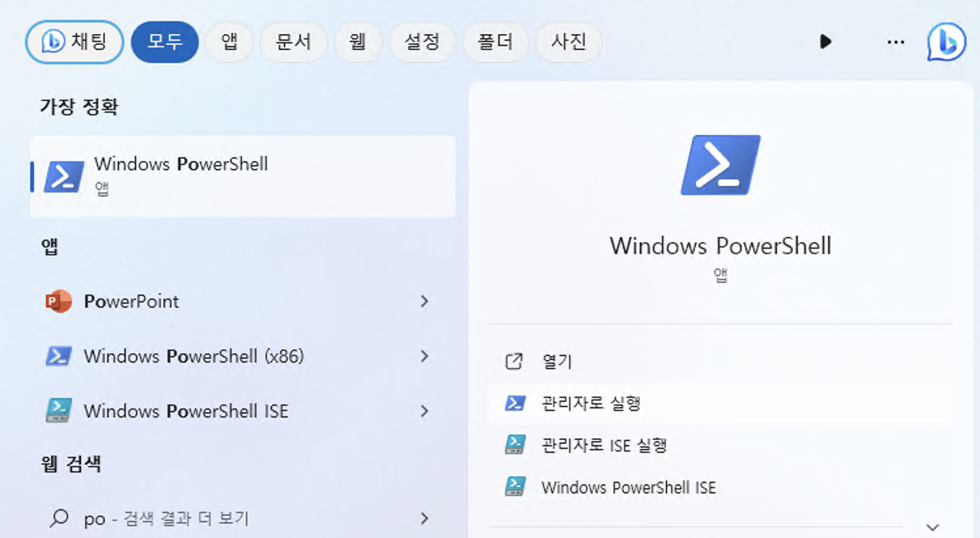Viewport: 980px width, 538px height.
Task: Expand 'po' web search chevron
Action: click(425, 518)
